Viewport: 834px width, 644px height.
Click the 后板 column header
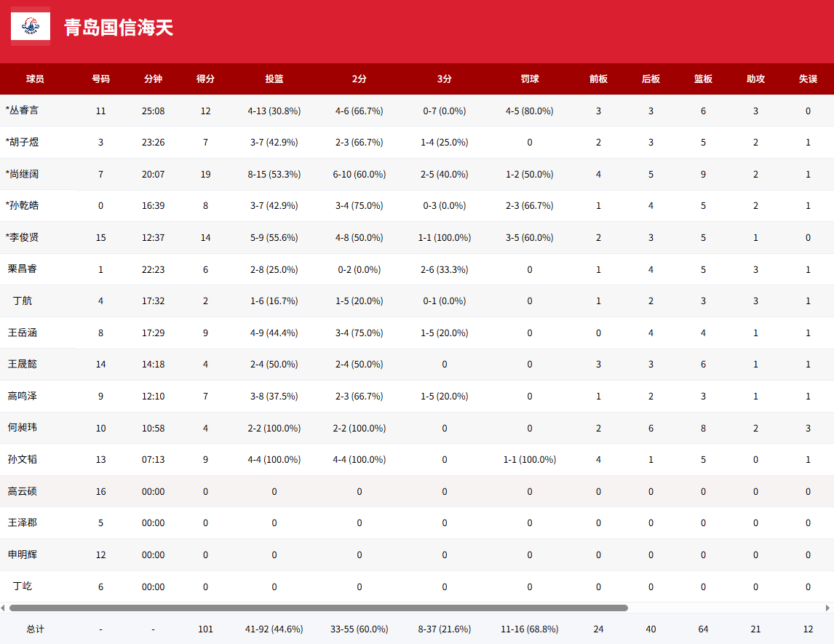651,79
